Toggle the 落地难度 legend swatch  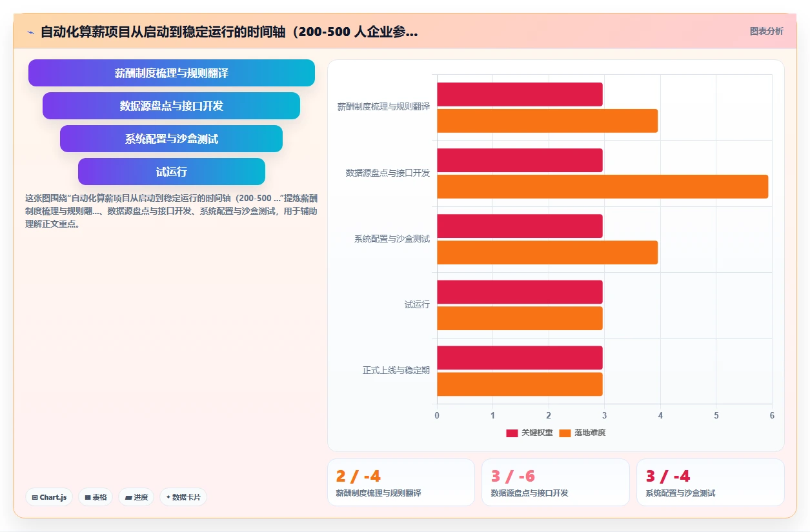565,433
